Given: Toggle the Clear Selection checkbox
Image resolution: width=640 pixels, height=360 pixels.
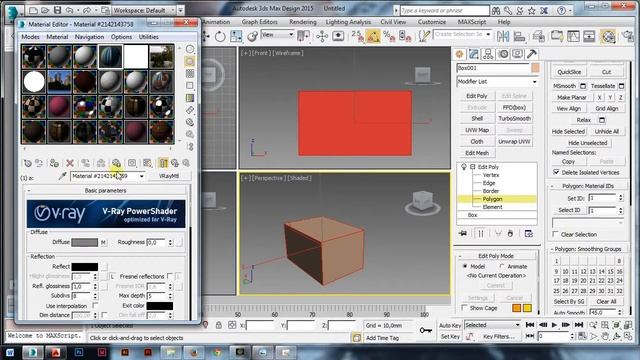Looking at the screenshot, I should [x=555, y=234].
